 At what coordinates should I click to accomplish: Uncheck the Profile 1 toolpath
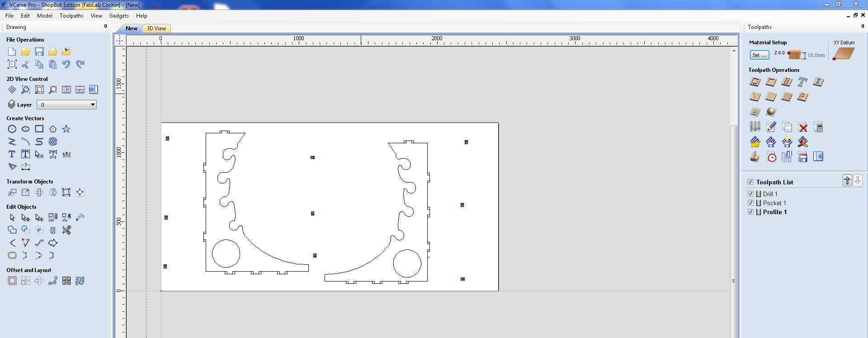pyautogui.click(x=750, y=212)
